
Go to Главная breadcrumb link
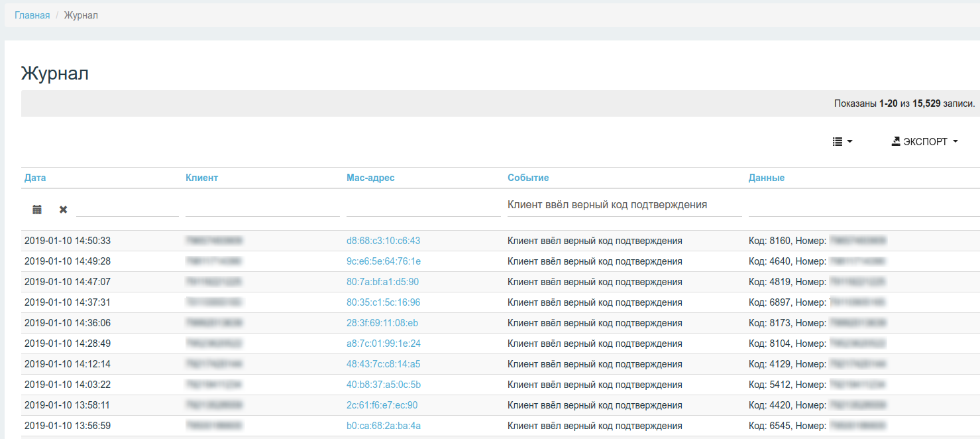32,15
